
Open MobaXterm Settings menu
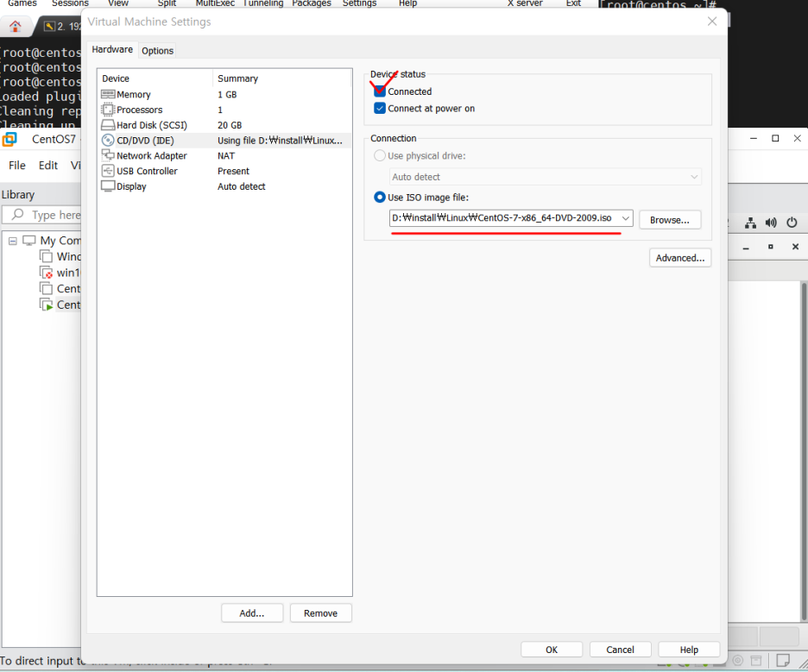coord(359,3)
